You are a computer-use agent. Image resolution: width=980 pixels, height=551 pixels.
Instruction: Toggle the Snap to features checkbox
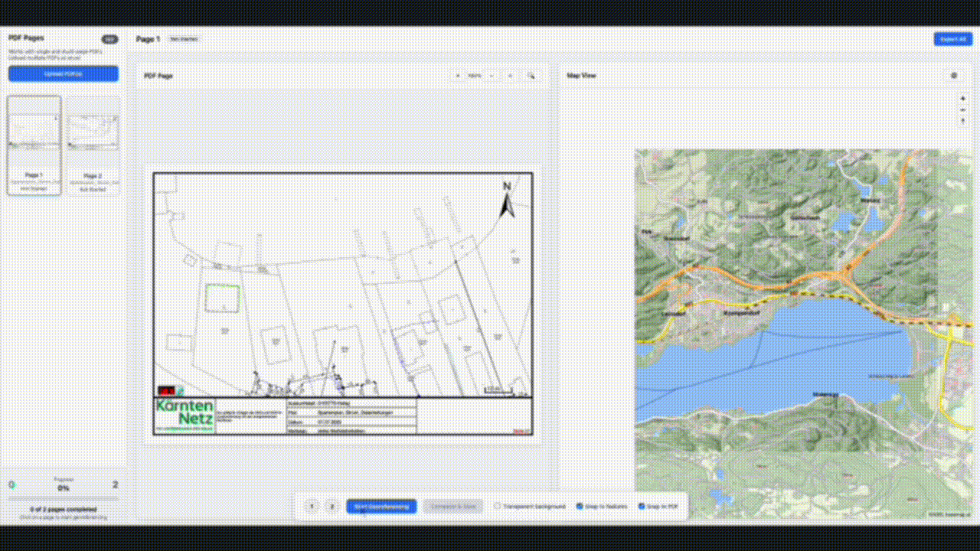[x=580, y=506]
